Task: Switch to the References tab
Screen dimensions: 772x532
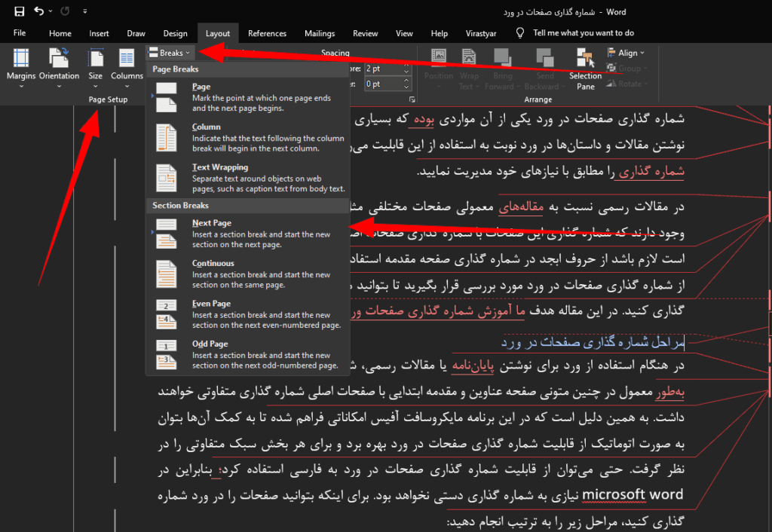Action: coord(268,33)
